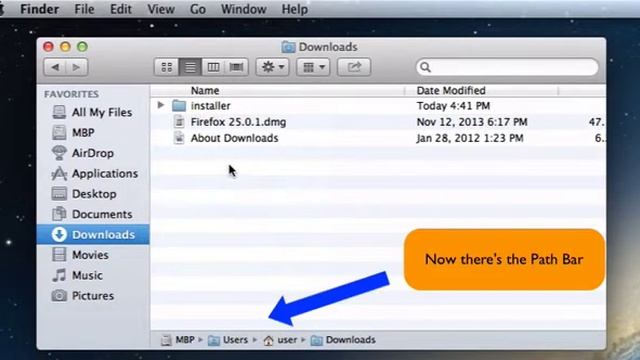Viewport: 640px width, 360px height.
Task: Open the Go menu
Action: [x=198, y=9]
